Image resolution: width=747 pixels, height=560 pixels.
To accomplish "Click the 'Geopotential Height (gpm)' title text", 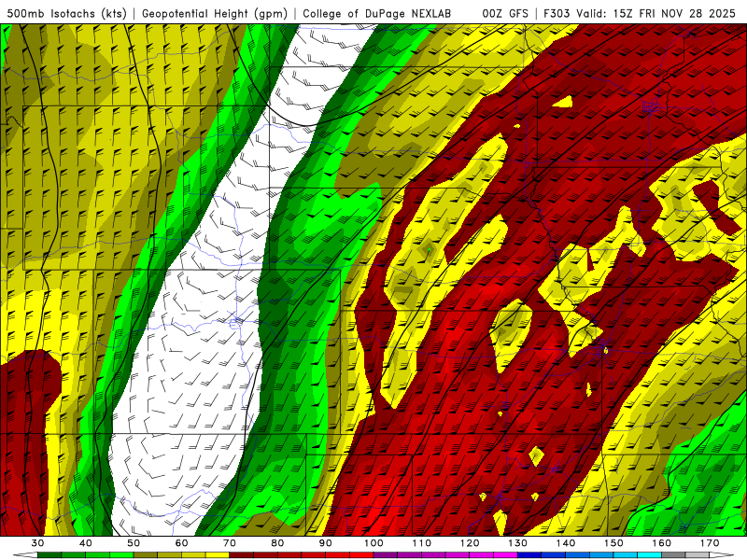I will point(215,13).
